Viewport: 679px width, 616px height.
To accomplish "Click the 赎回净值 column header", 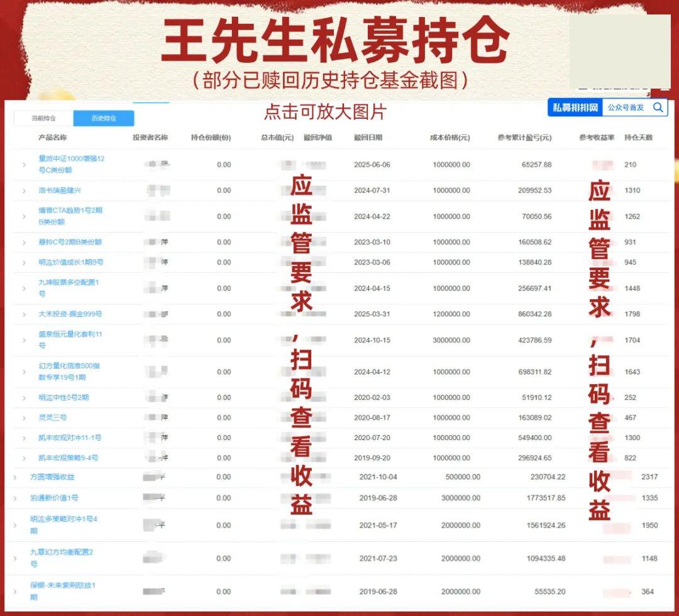I will pyautogui.click(x=318, y=138).
